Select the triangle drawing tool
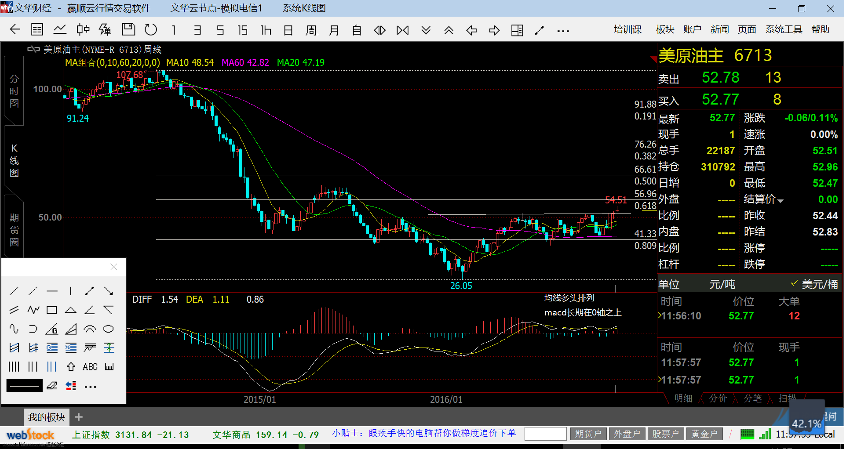The width and height of the screenshot is (868, 449). (71, 310)
